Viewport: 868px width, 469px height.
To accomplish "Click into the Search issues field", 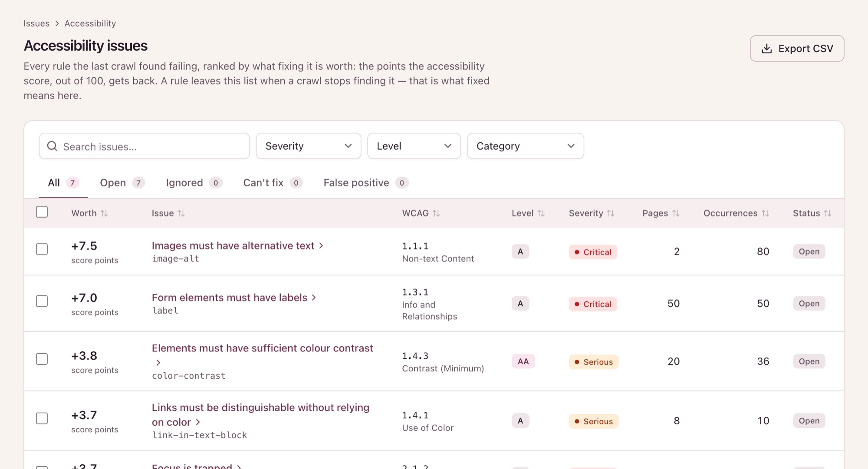I will point(144,146).
